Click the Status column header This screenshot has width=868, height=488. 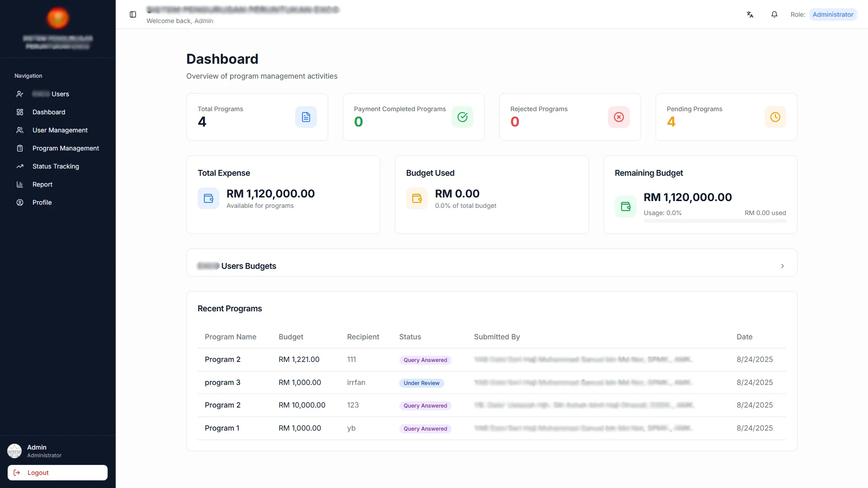(410, 337)
